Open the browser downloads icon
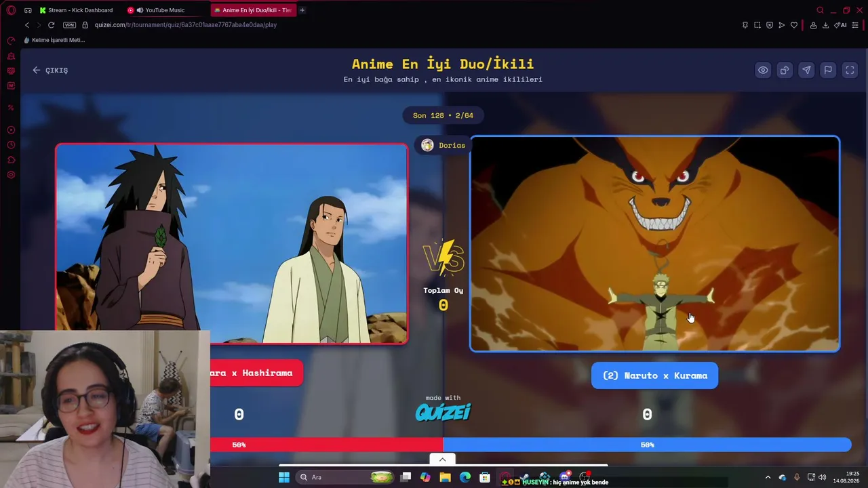Image resolution: width=868 pixels, height=488 pixels. [x=825, y=25]
